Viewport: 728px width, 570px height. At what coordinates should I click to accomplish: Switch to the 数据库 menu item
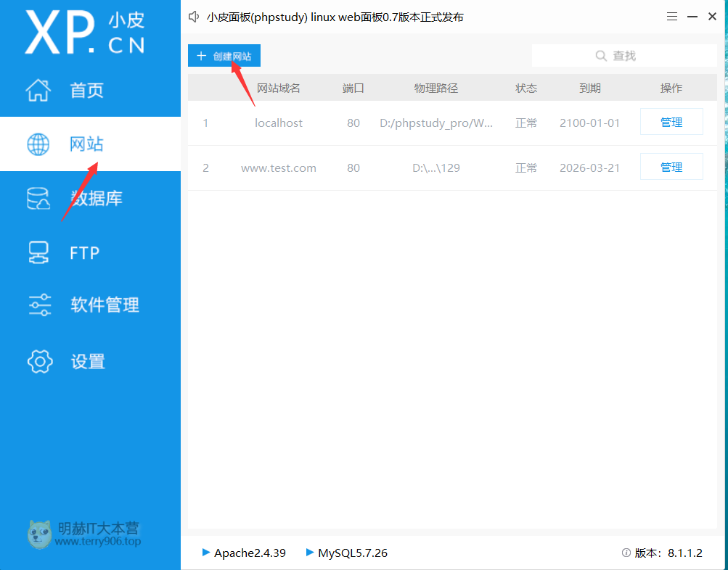(x=90, y=199)
